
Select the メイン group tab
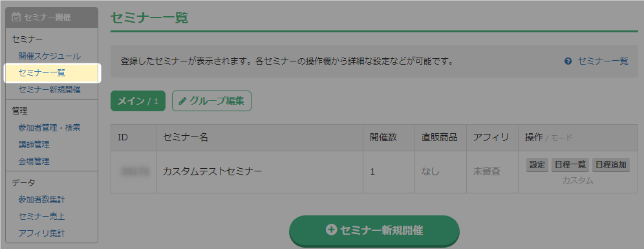138,101
